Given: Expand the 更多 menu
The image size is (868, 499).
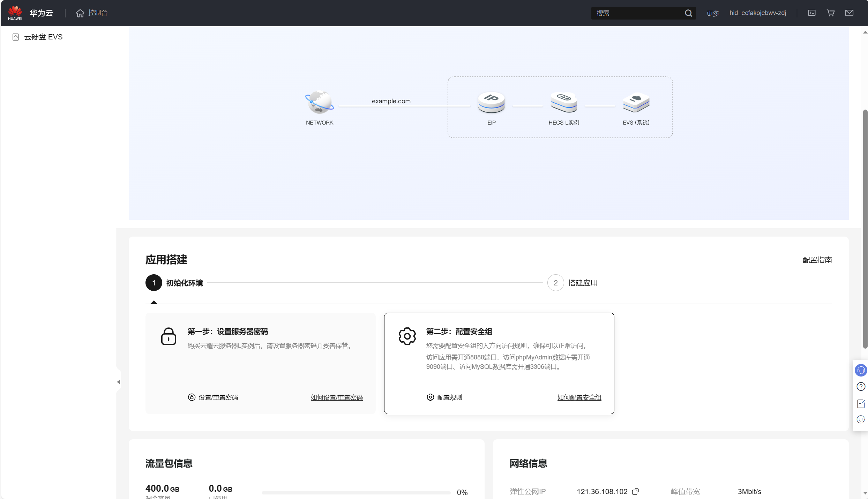Looking at the screenshot, I should coord(712,13).
